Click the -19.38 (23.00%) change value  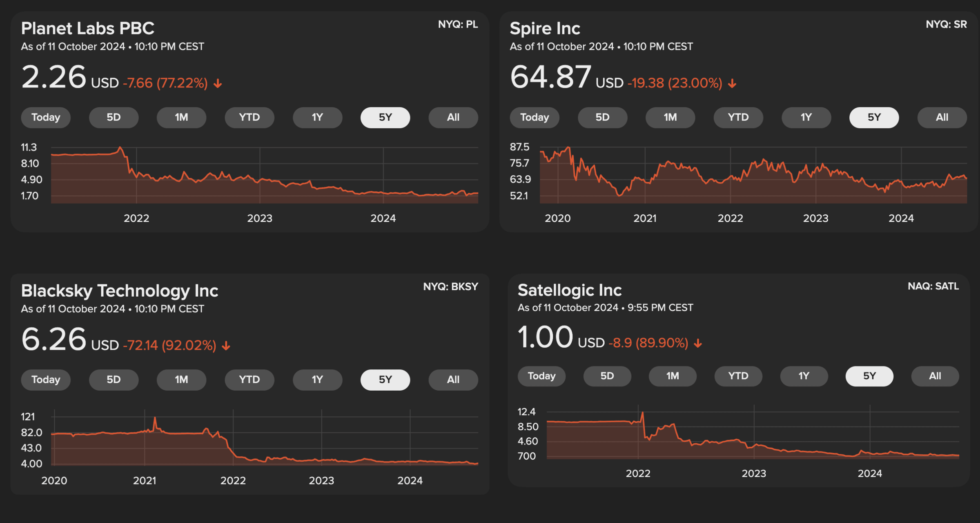click(675, 83)
